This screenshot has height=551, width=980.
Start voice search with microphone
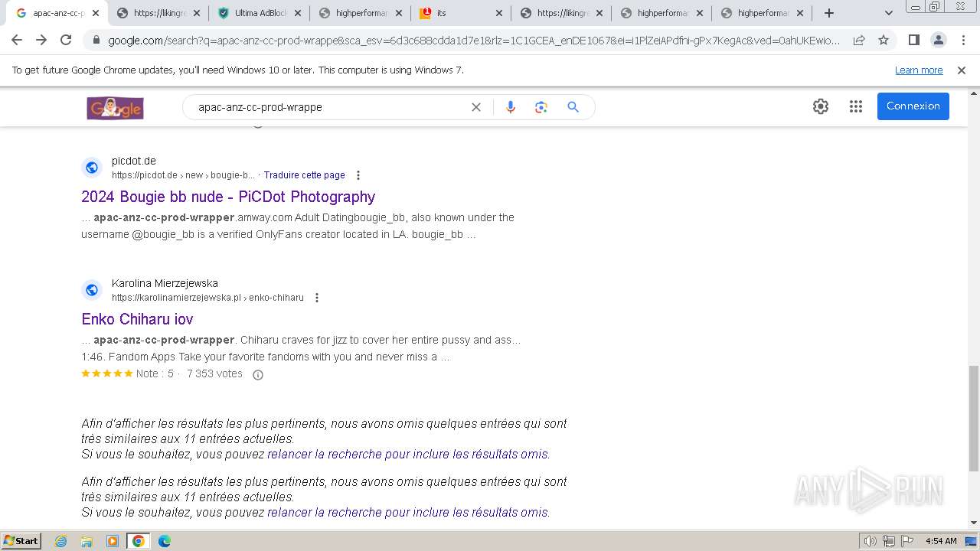(x=511, y=107)
